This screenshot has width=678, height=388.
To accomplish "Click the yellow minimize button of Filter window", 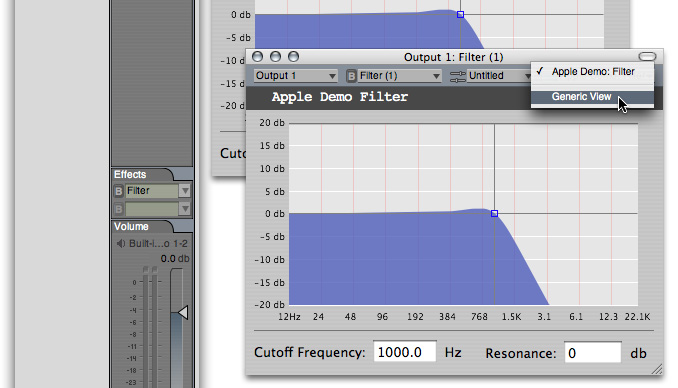I will (x=275, y=57).
